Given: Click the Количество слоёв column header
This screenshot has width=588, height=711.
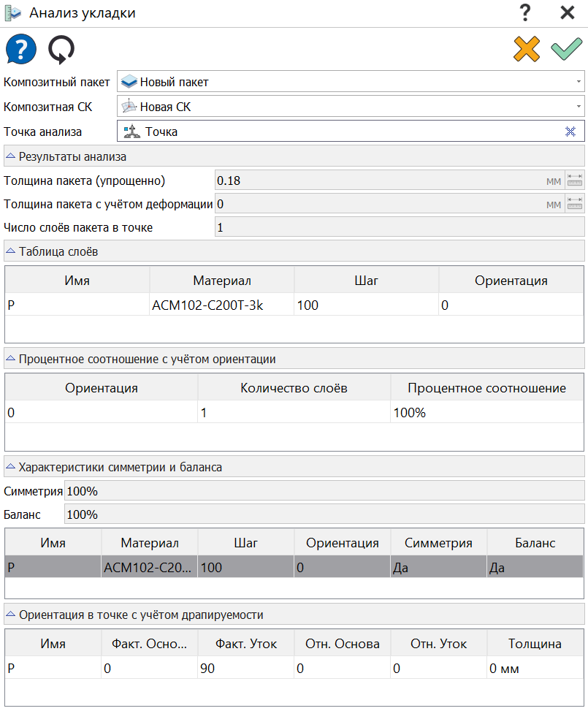Looking at the screenshot, I should click(x=294, y=388).
